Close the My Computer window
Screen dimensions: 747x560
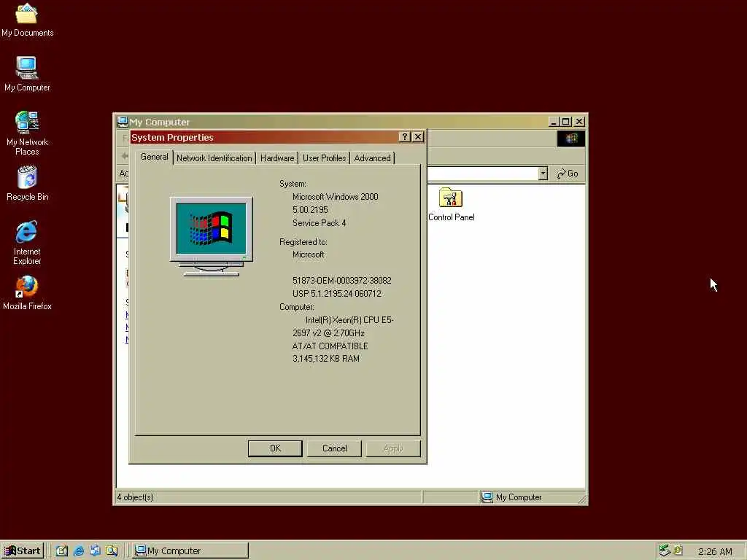(578, 122)
